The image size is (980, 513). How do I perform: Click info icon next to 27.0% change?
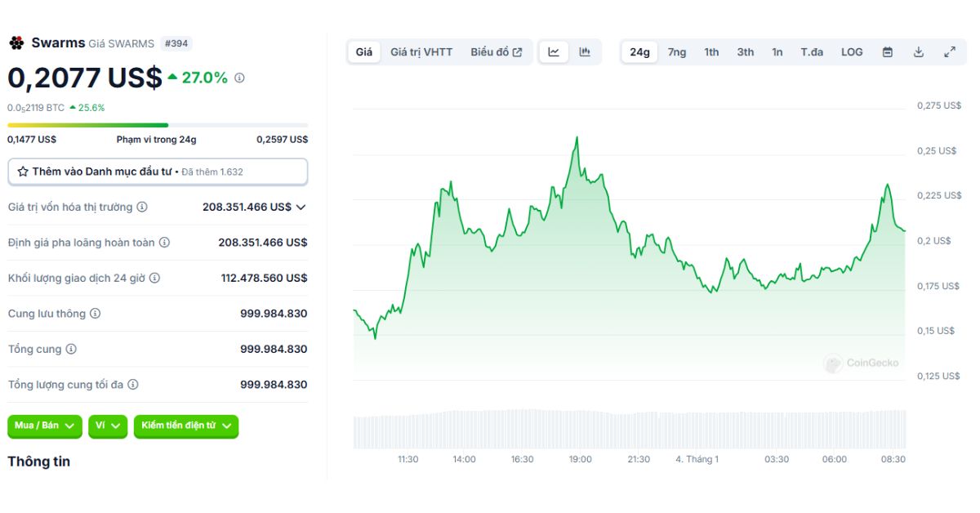point(239,78)
